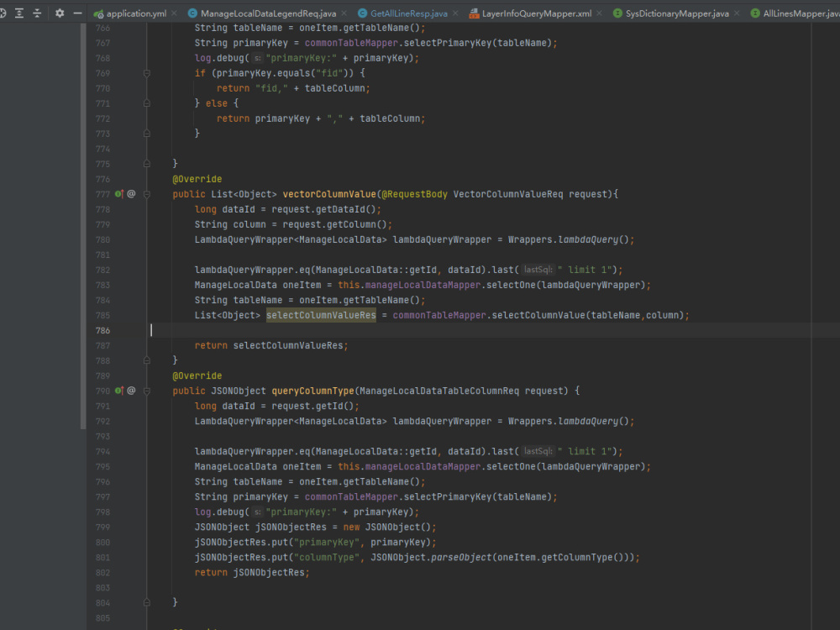Screen dimensions: 840x630
Task: Click request.getDataId() on line 778
Action: (324, 209)
